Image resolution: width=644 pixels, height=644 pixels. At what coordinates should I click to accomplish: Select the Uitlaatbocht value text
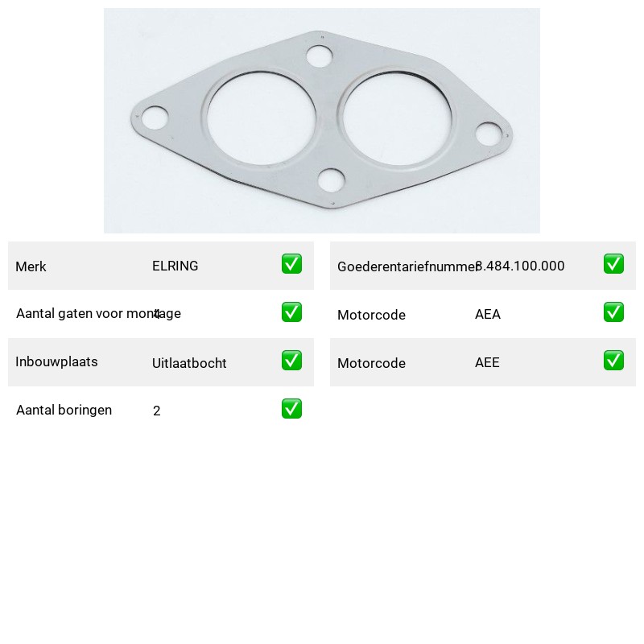click(x=189, y=363)
